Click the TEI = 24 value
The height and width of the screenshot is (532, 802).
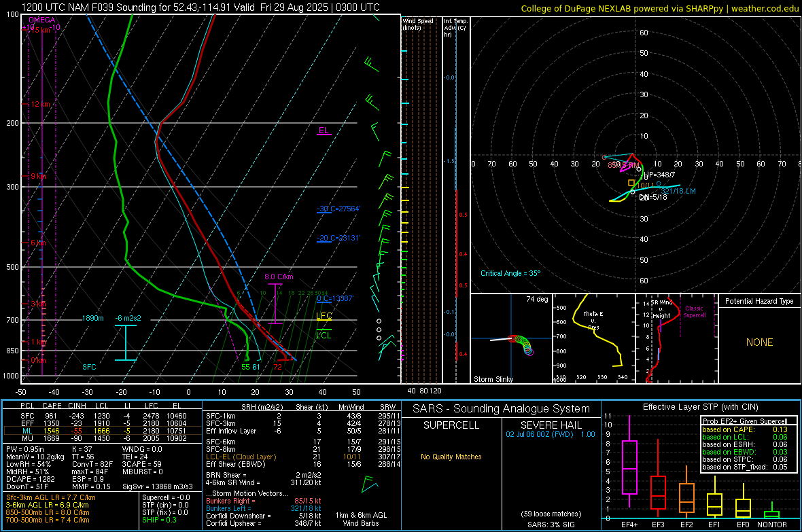coord(135,457)
